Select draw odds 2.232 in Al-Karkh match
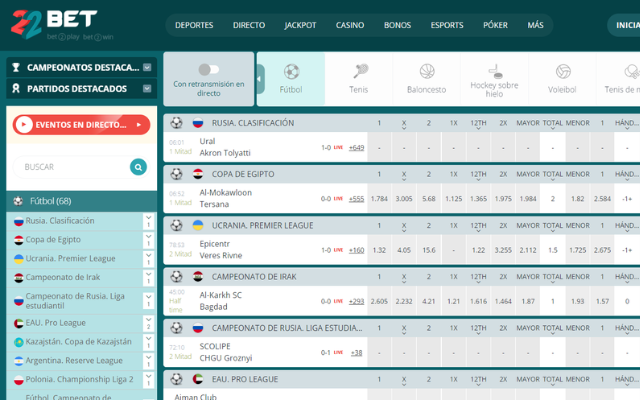The height and width of the screenshot is (400, 640). (x=404, y=302)
